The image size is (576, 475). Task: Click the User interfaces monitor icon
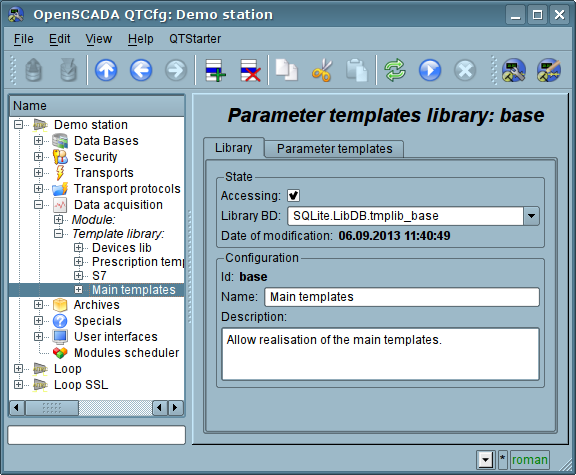click(60, 337)
